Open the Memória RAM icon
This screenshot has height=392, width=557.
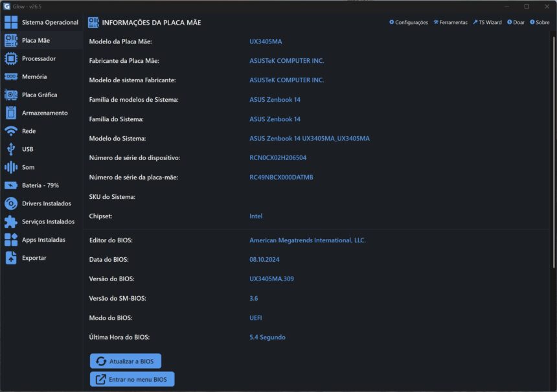[11, 76]
